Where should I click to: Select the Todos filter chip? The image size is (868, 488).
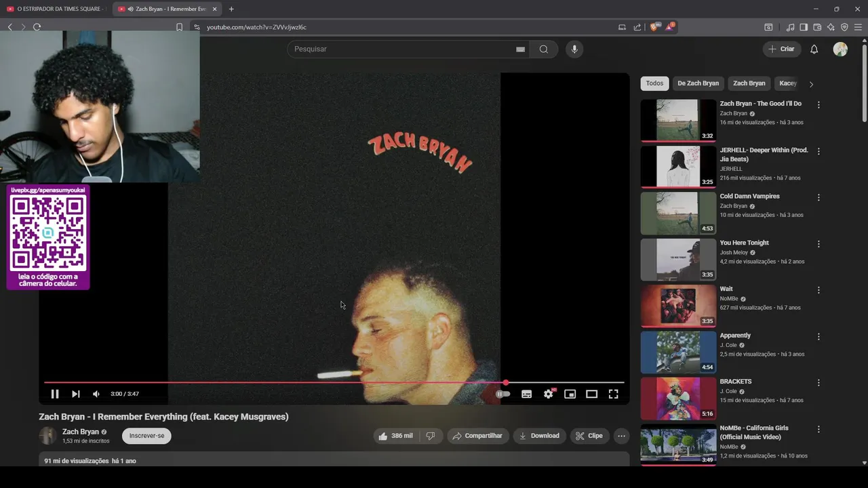point(654,83)
